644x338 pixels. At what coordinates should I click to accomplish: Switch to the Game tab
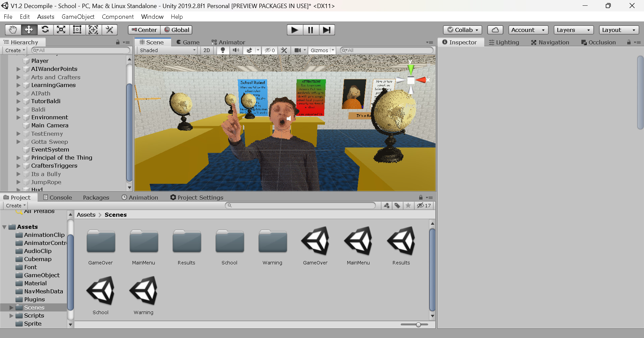click(188, 42)
